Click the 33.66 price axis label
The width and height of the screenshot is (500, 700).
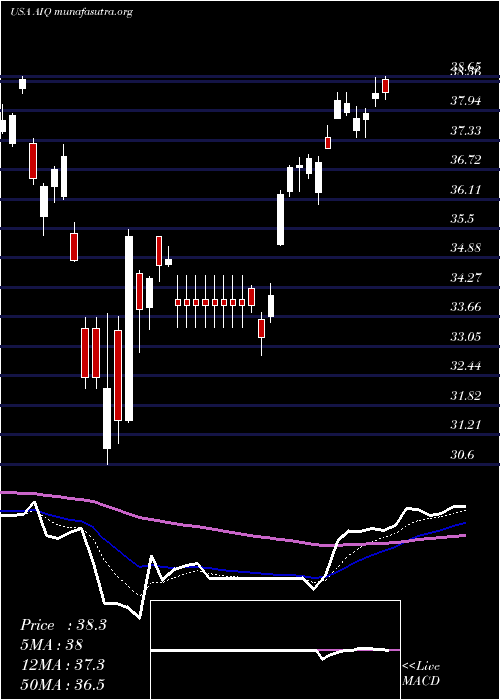tap(466, 307)
